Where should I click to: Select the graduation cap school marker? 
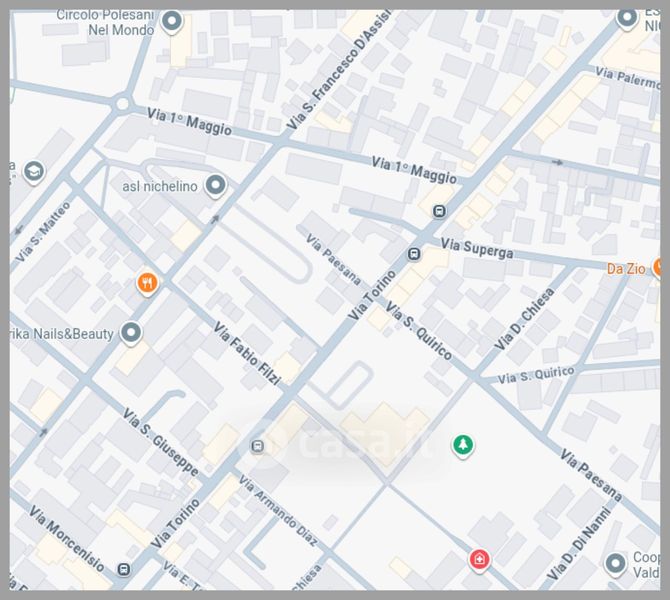point(33,172)
